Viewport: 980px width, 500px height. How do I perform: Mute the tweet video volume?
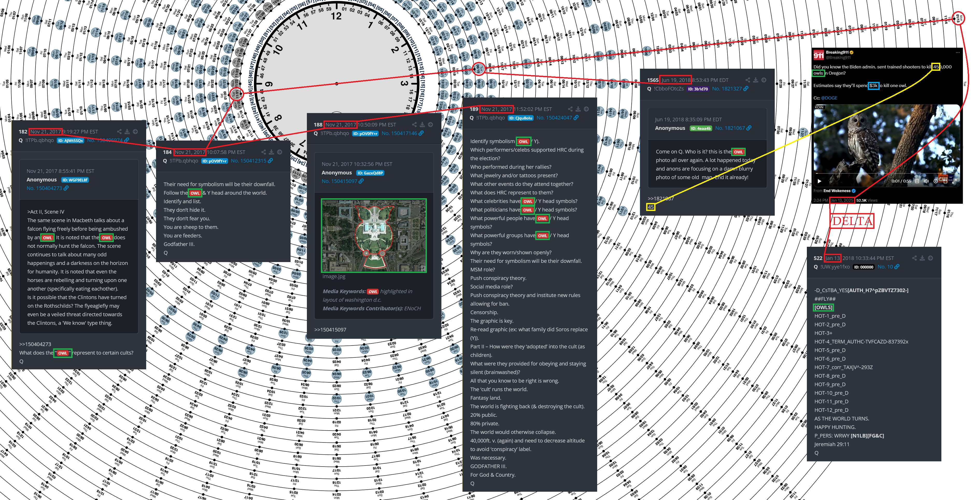click(x=926, y=181)
